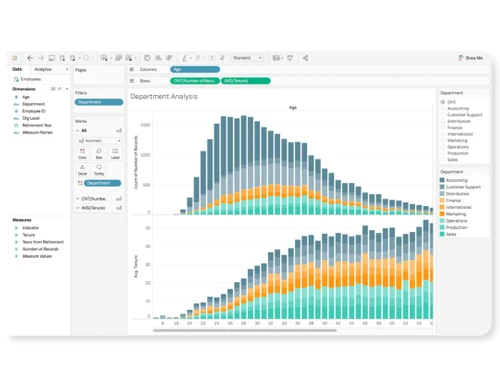
Task: Click the fix axes pin icon
Action: click(222, 58)
